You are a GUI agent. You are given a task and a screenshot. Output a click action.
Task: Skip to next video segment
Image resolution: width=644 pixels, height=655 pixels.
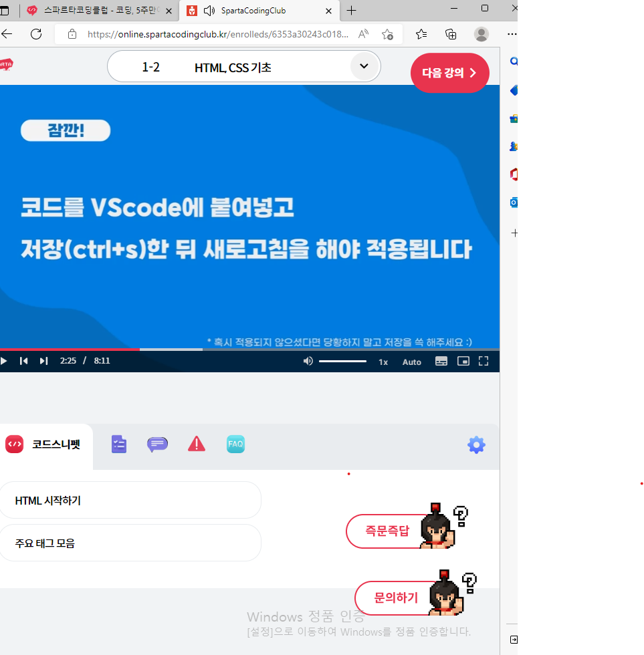(x=44, y=361)
